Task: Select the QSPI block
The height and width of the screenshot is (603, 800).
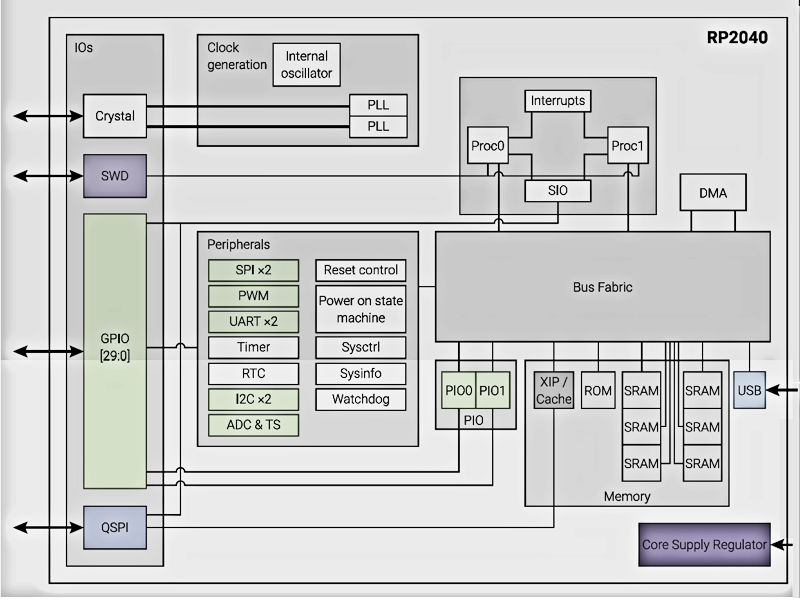Action: tap(115, 527)
